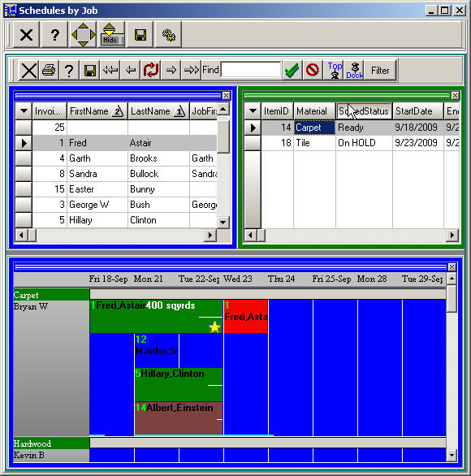Click the invoices grid scroll down arrow

coord(223,223)
